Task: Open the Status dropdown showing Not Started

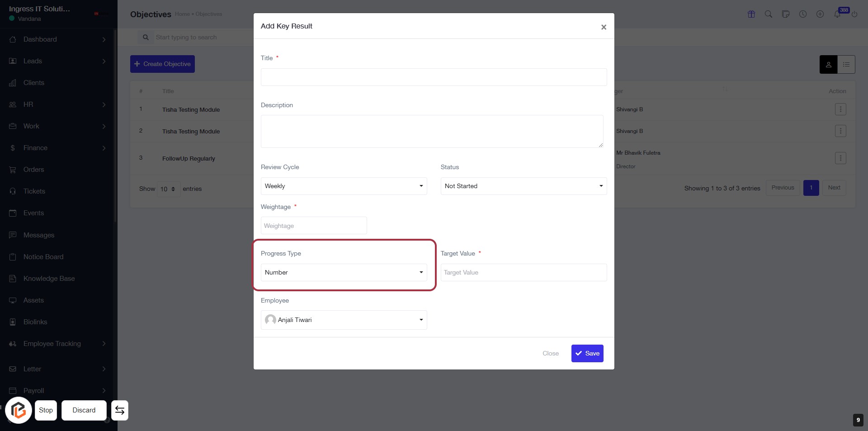Action: coord(524,186)
